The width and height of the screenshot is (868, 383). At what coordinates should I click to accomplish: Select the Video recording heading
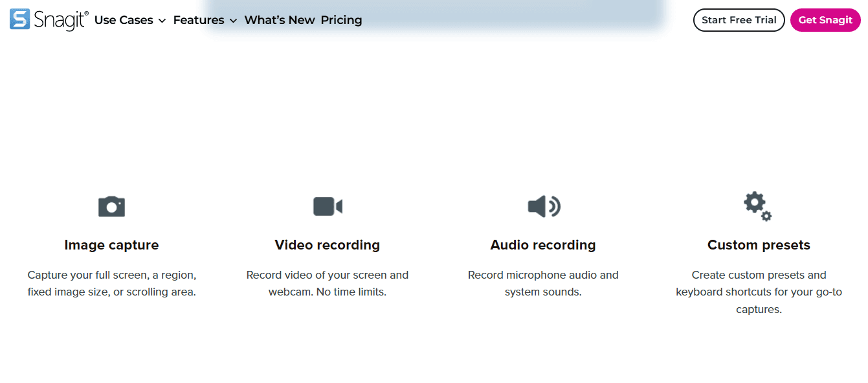[x=328, y=245]
